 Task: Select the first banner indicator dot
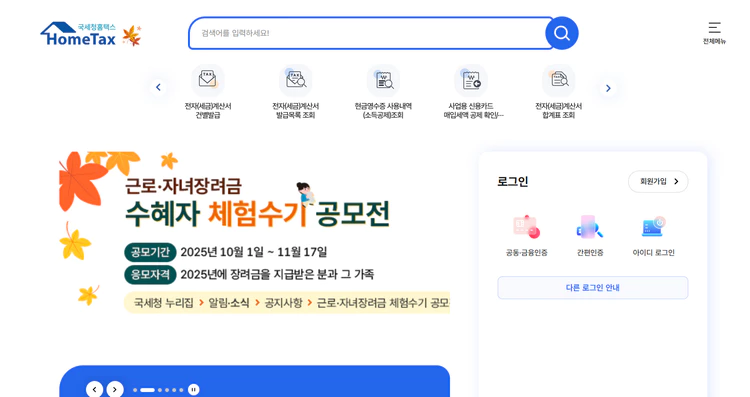point(135,390)
